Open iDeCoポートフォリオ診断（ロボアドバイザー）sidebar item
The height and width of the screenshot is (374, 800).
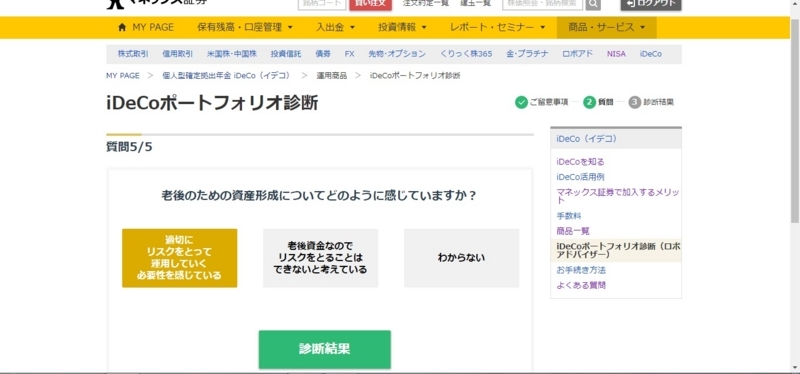(616, 250)
